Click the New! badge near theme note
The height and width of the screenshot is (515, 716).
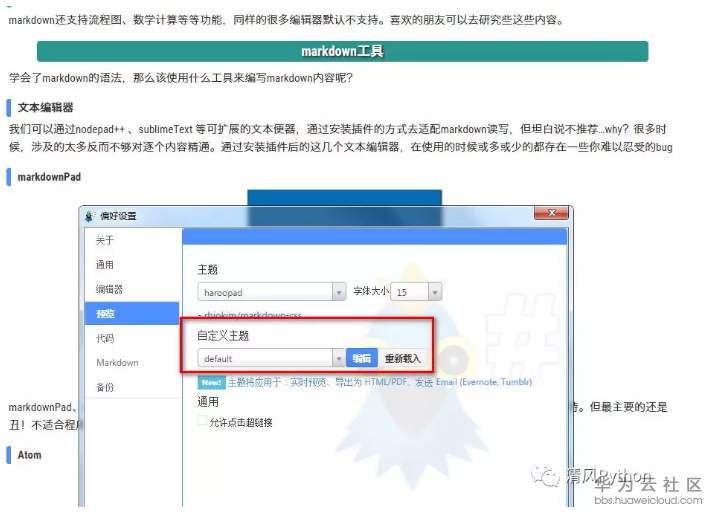click(x=211, y=382)
